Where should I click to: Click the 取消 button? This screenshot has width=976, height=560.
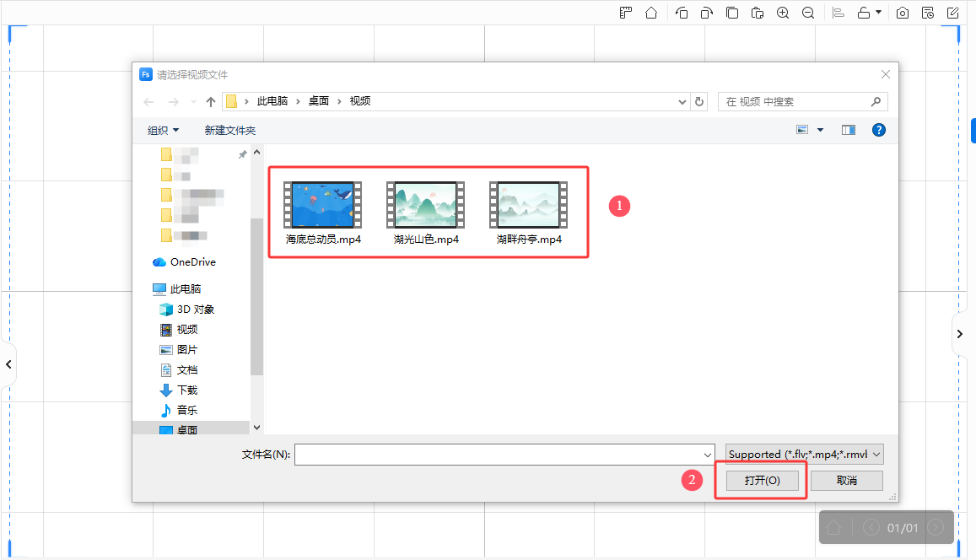[846, 480]
